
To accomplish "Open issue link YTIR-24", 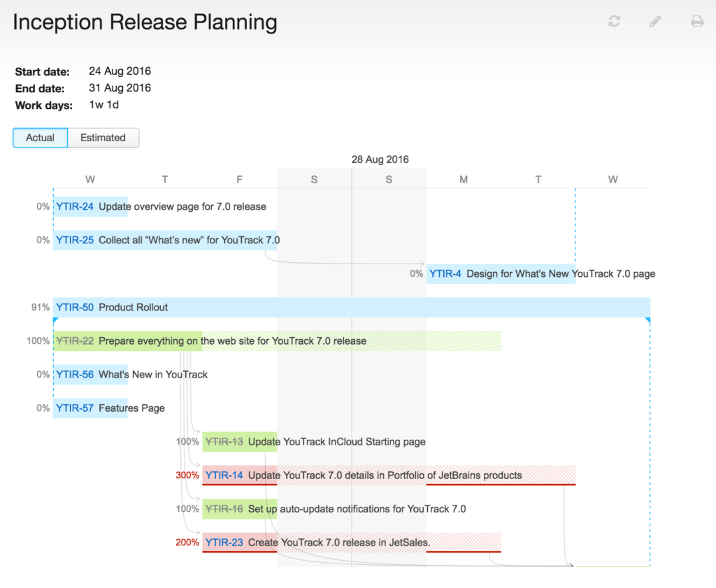I will pyautogui.click(x=75, y=206).
